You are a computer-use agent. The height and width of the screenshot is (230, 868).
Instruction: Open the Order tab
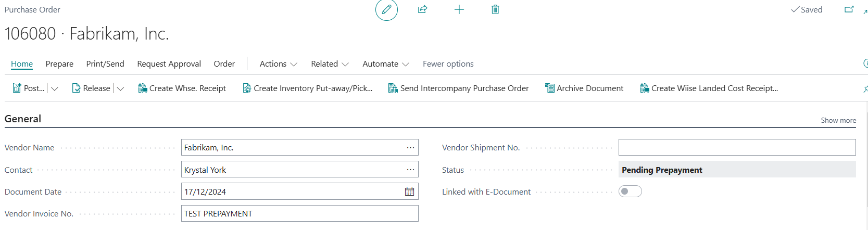click(x=224, y=64)
